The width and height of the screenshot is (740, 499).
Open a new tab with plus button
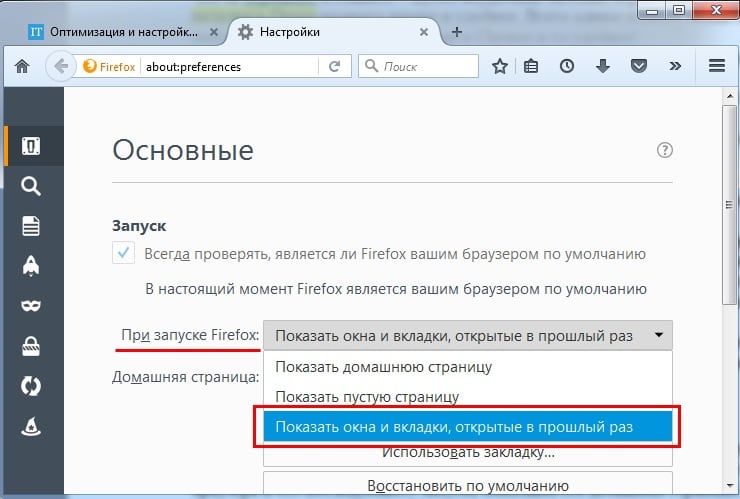point(457,32)
